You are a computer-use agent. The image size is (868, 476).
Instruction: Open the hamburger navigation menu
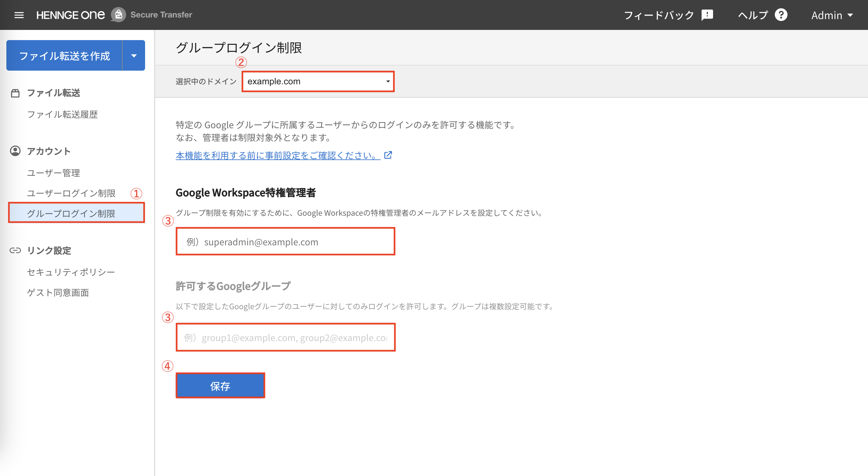pyautogui.click(x=19, y=15)
